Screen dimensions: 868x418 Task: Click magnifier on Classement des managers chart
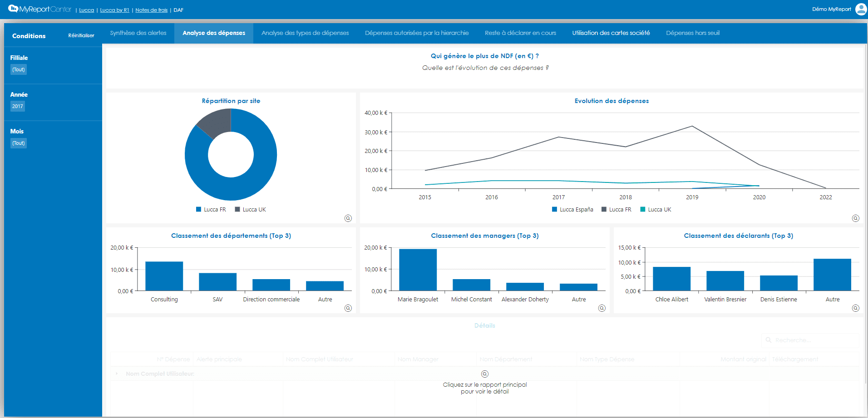(602, 308)
